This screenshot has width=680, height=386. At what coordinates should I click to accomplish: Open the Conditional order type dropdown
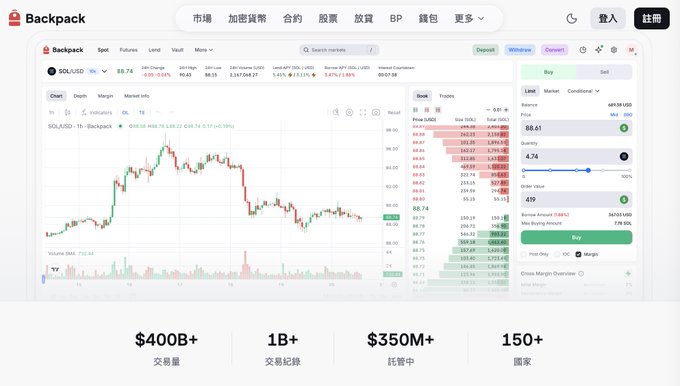click(x=583, y=91)
